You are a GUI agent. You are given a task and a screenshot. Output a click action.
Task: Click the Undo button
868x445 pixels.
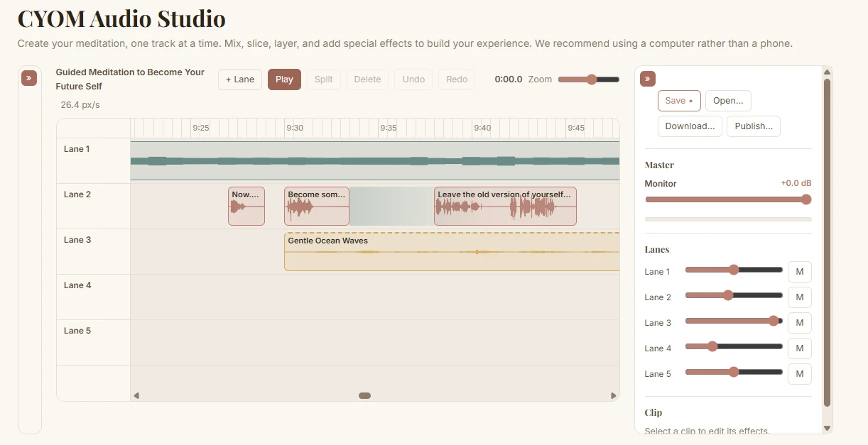tap(413, 79)
